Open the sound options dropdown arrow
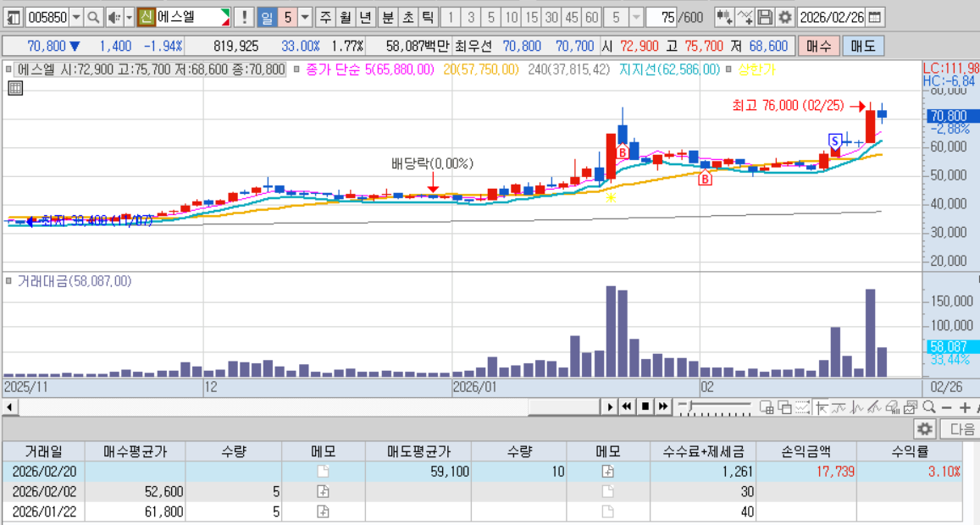 point(130,18)
